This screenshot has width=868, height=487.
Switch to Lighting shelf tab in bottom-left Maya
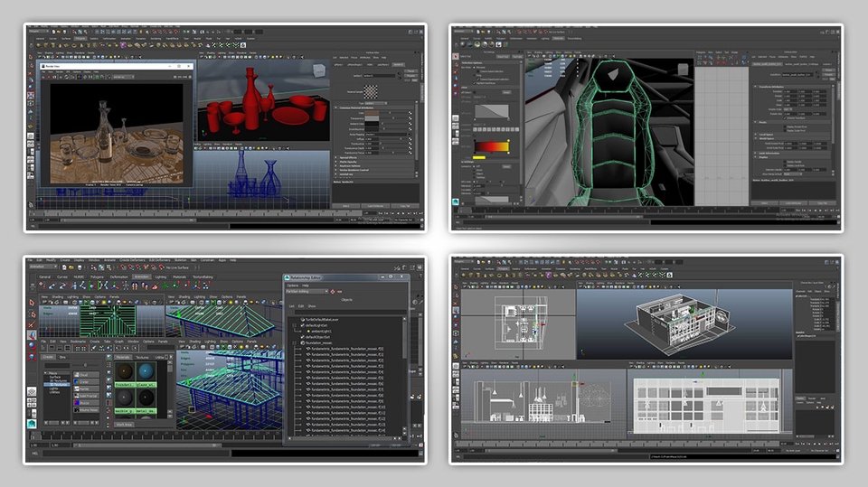pyautogui.click(x=161, y=276)
